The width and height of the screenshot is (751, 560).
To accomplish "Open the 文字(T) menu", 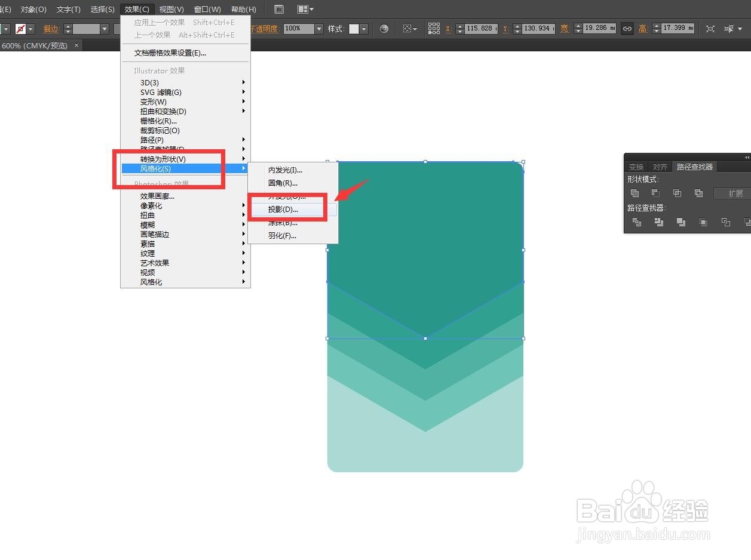I will coord(69,9).
